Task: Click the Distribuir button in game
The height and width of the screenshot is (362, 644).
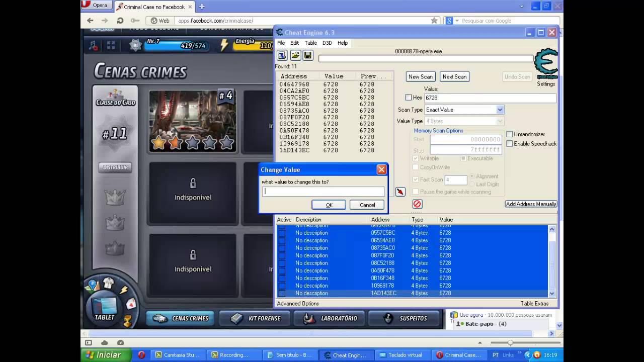Action: [115, 167]
